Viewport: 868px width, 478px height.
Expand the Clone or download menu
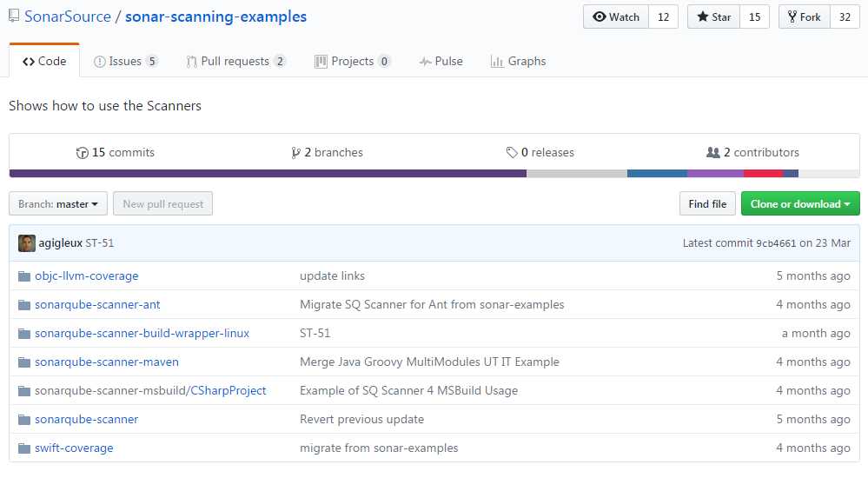pyautogui.click(x=800, y=204)
